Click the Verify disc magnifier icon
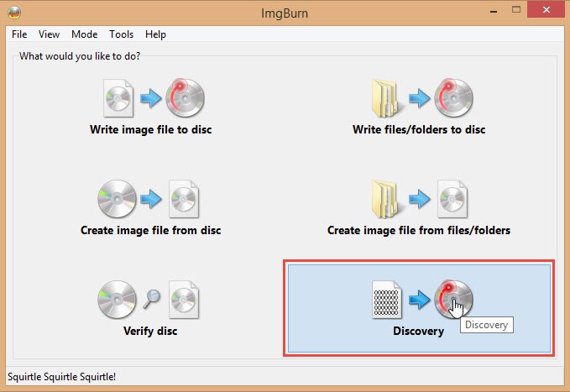The image size is (570, 392). (152, 299)
